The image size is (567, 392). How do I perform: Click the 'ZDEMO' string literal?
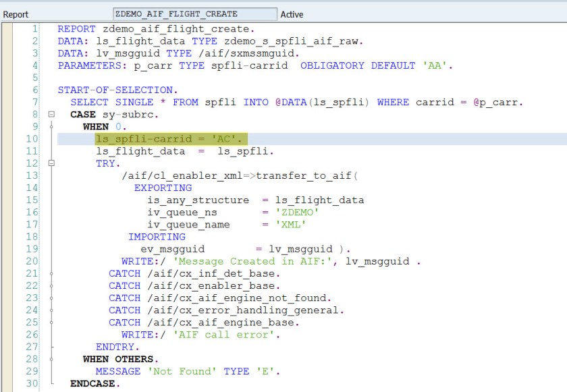297,213
